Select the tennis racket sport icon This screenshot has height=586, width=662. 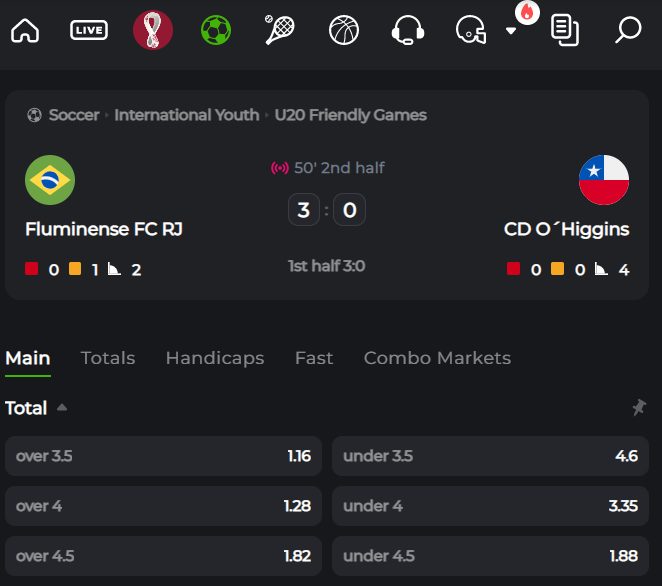pos(279,30)
